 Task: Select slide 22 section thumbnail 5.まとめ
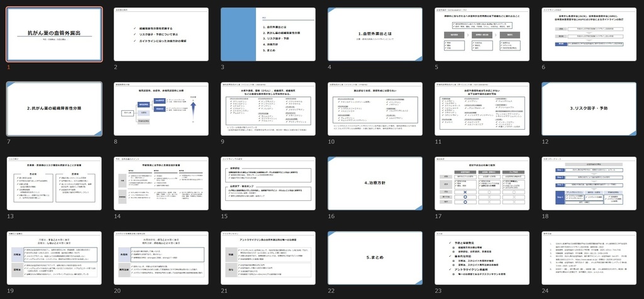(375, 258)
